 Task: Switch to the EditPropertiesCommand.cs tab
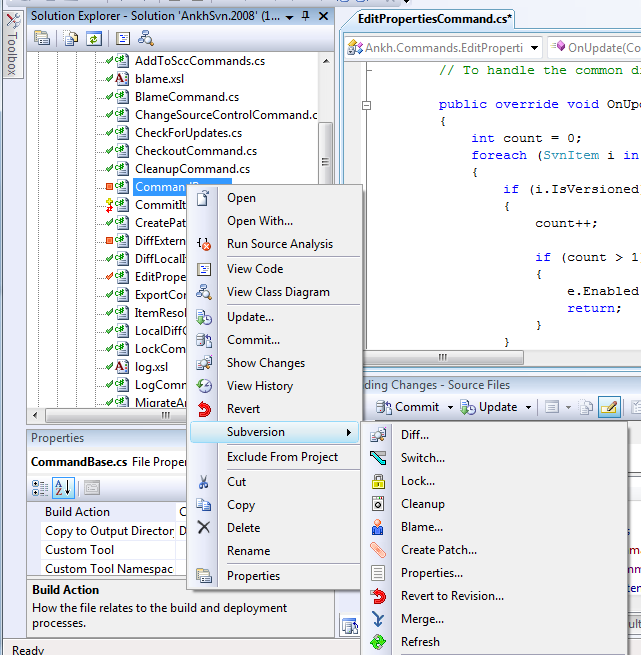point(434,19)
